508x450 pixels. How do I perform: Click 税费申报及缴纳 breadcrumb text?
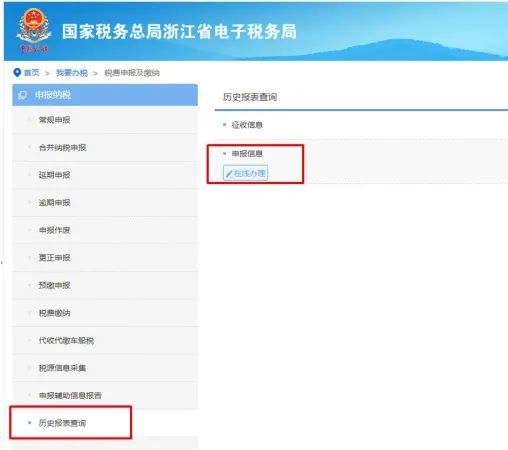click(132, 73)
